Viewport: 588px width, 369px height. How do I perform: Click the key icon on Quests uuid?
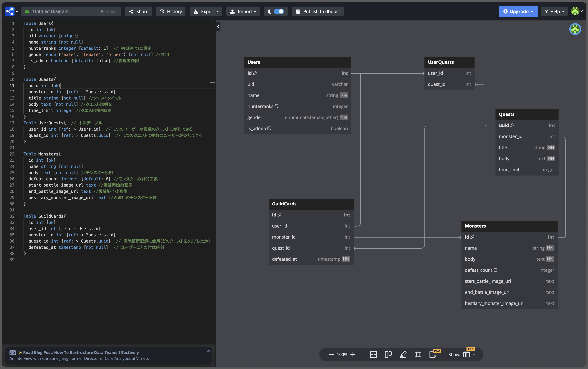512,125
